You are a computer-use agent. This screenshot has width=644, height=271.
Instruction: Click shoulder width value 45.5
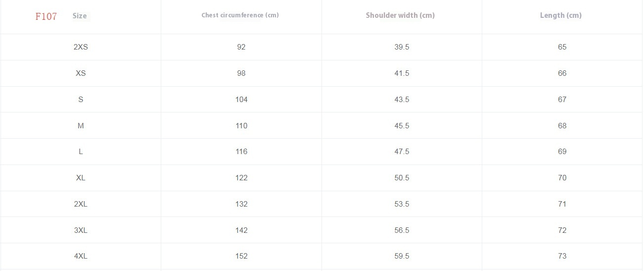coord(402,126)
